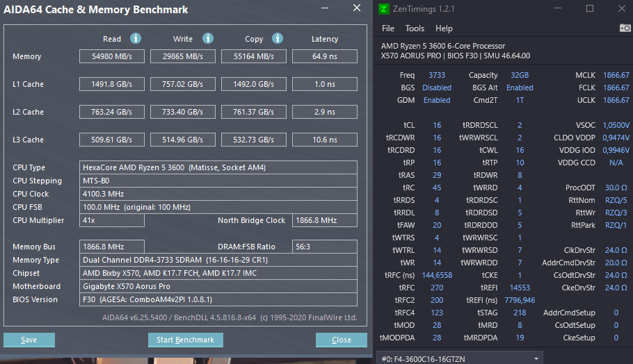The image size is (633, 364).
Task: Click AMD Ryzen 5 3600 processor name
Action: pyautogui.click(x=443, y=46)
